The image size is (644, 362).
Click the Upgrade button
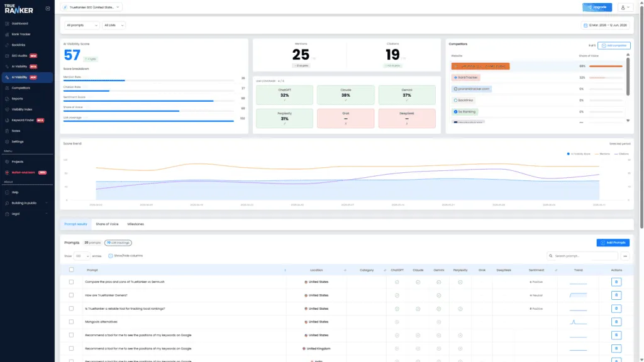click(x=597, y=7)
